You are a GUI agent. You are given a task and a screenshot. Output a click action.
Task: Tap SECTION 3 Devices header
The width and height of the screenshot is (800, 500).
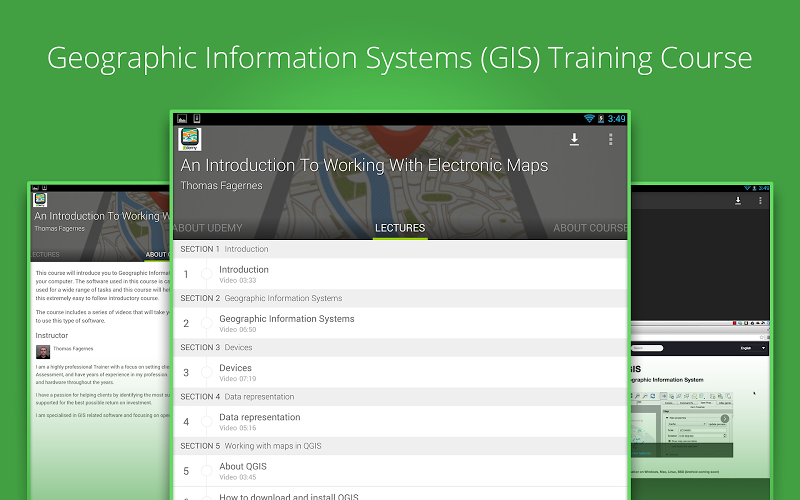coord(400,347)
